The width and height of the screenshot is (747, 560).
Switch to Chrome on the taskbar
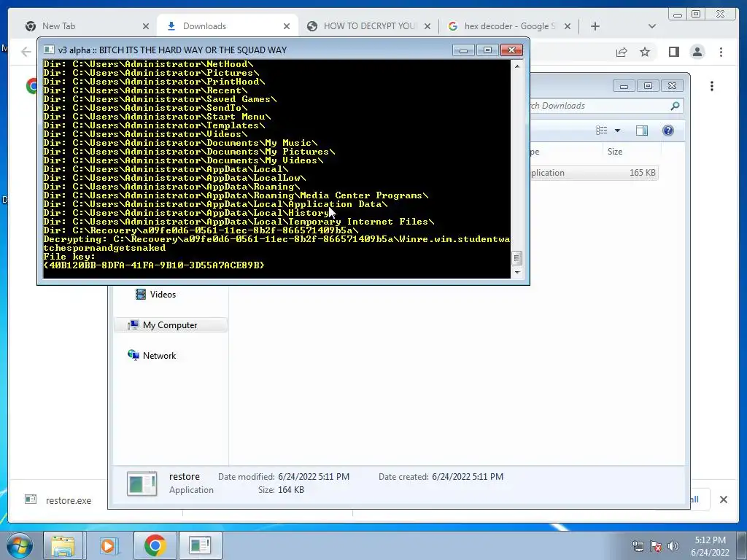point(155,545)
